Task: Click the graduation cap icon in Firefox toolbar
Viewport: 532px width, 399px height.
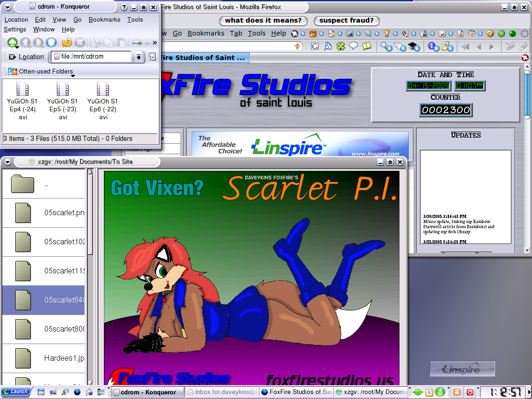Action: 414,46
